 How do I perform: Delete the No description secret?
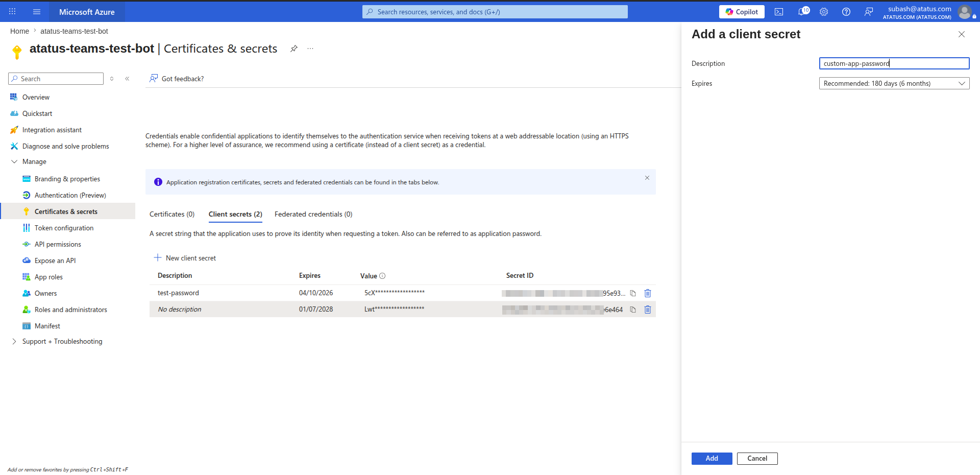(648, 310)
